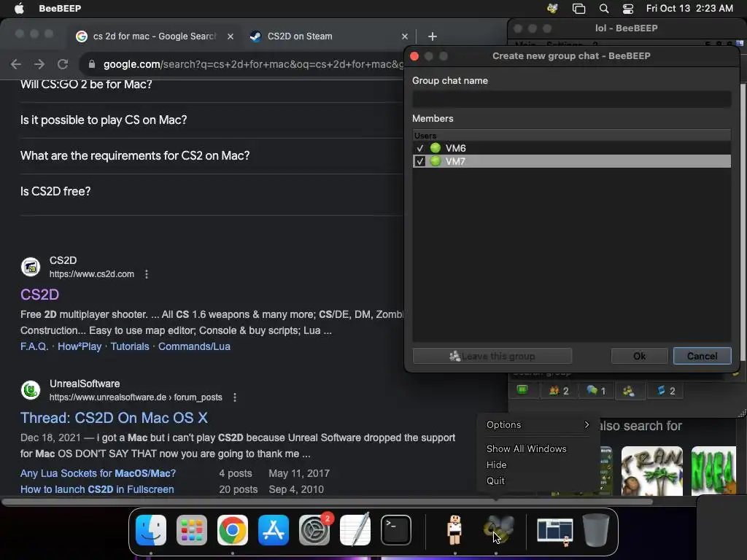Open "How to launch CS2D in Fullscreen" link

click(x=97, y=489)
